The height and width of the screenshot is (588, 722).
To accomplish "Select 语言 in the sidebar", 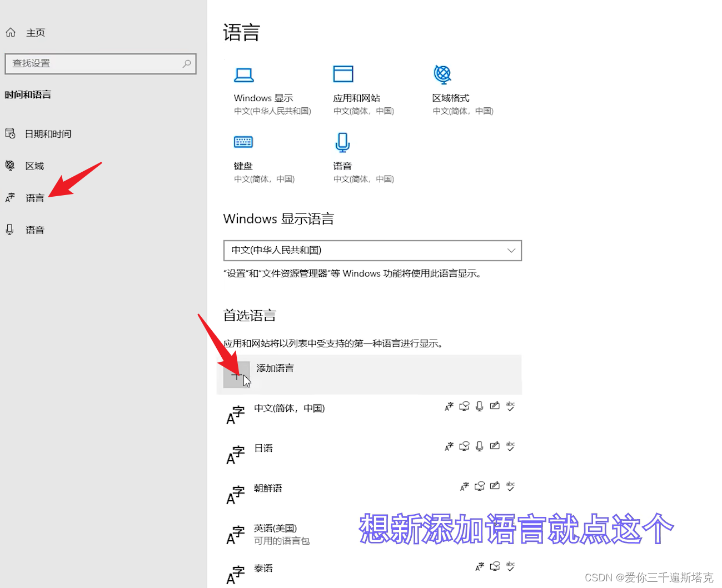I will (34, 198).
